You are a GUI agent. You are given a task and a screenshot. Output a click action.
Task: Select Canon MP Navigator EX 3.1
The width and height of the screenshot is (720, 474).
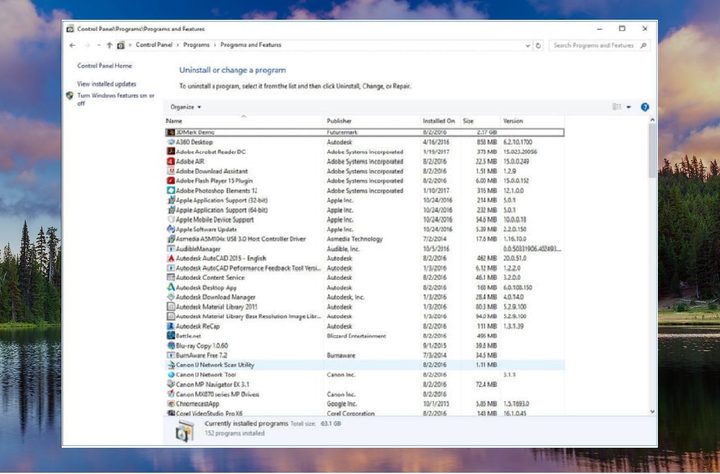365,384
